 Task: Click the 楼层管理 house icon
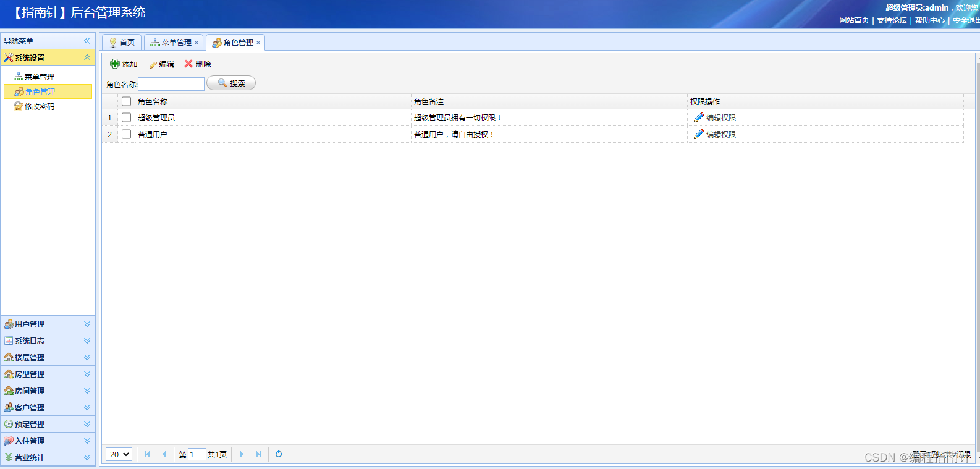click(x=9, y=357)
